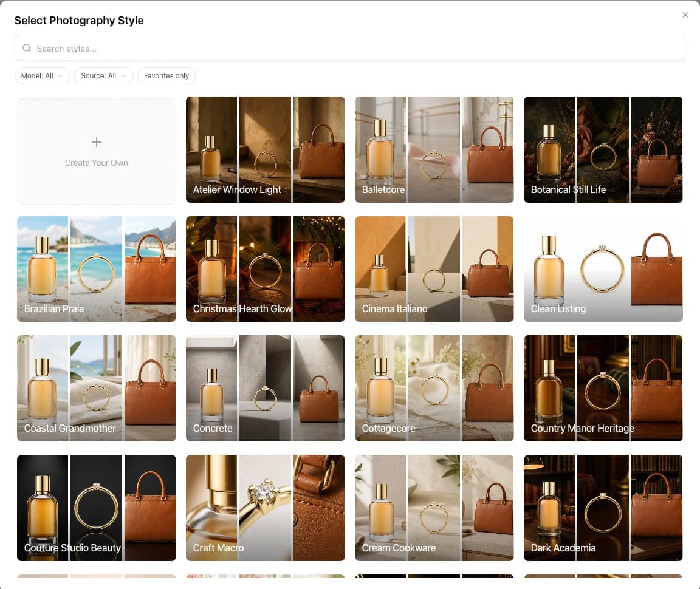The width and height of the screenshot is (700, 589).
Task: Pick the Clean Listing style
Action: 603,269
